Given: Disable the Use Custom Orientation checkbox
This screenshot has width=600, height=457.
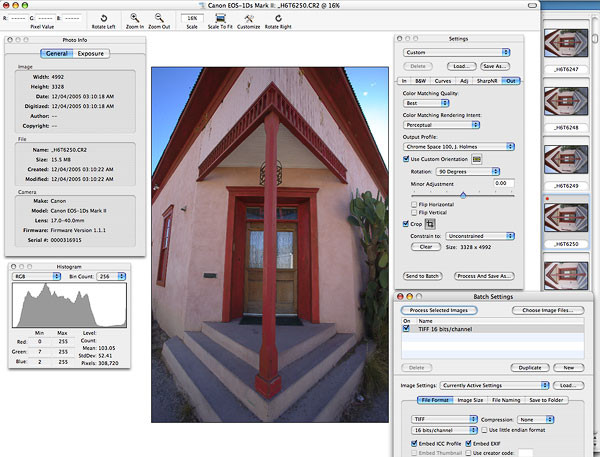Looking at the screenshot, I should (407, 158).
